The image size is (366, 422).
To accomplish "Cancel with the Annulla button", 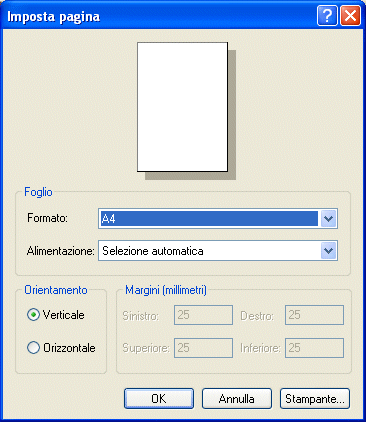I will click(x=237, y=398).
